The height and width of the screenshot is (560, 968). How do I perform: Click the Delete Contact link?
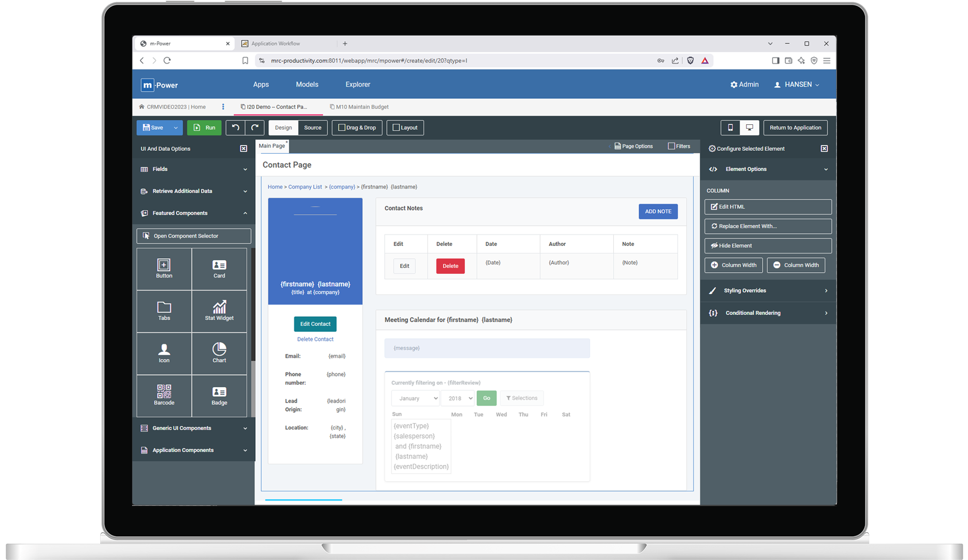point(315,339)
